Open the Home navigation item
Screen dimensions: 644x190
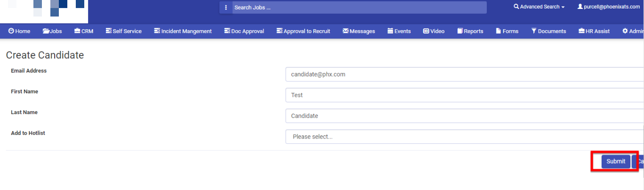[x=19, y=31]
